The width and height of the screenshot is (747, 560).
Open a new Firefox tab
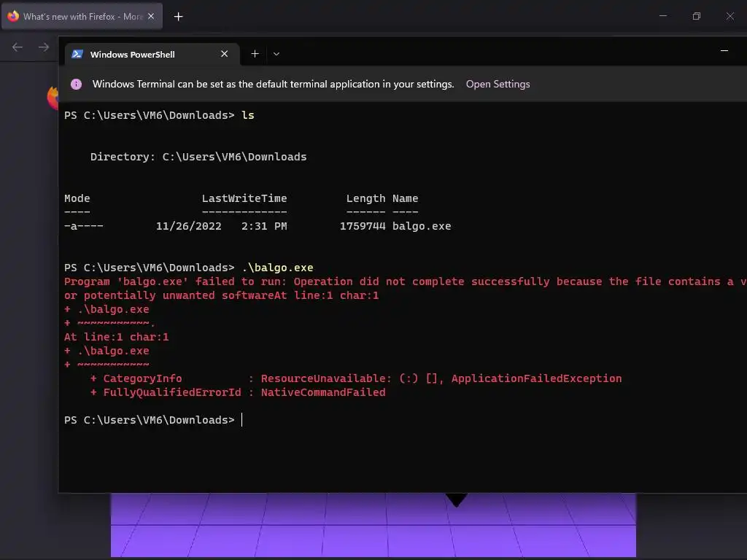click(x=178, y=17)
